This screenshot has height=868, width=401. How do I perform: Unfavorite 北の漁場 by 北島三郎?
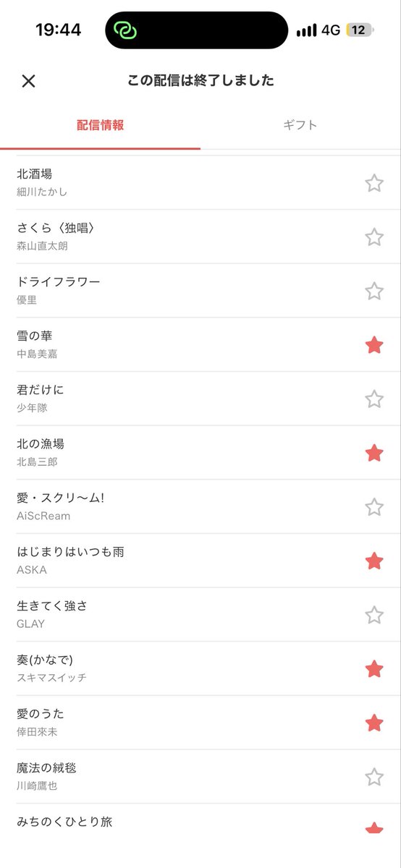[373, 453]
